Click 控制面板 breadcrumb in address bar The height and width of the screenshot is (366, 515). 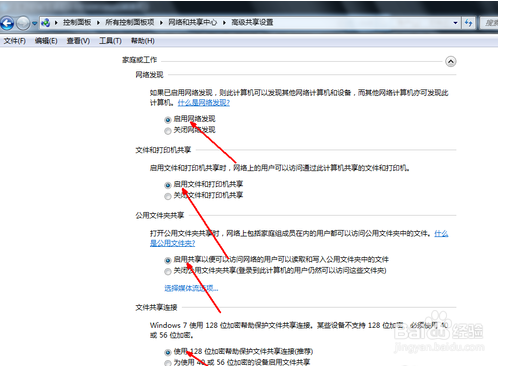tap(77, 22)
